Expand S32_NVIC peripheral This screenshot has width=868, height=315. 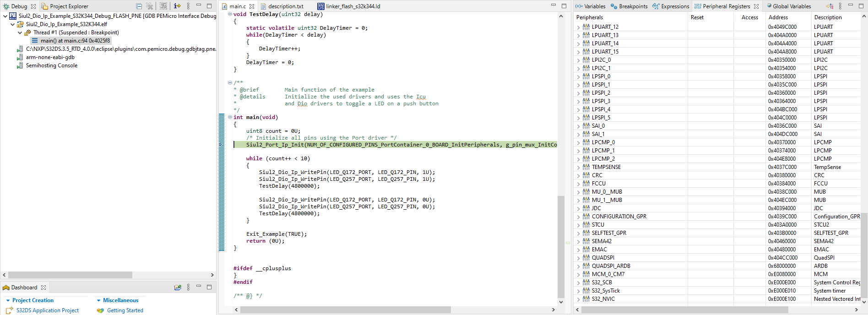(x=578, y=299)
